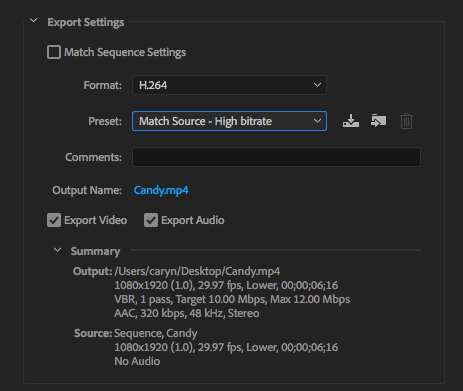
Task: Open the Preset dropdown menu
Action: coord(229,121)
